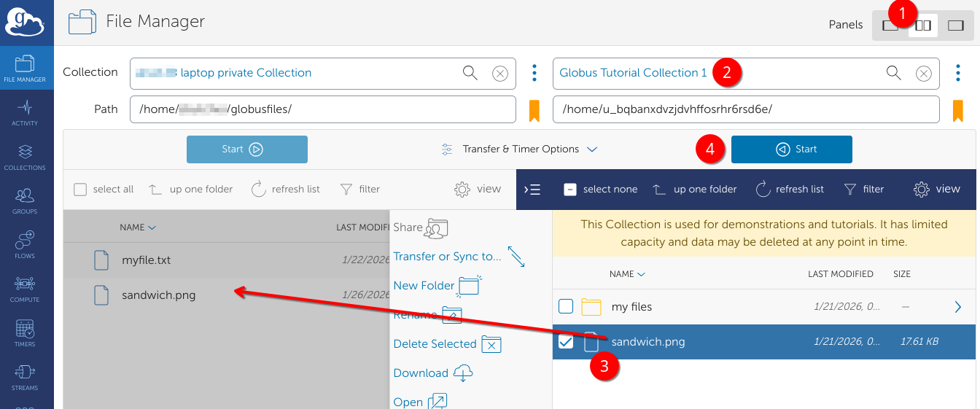Open Timers in the left sidebar
Image resolution: width=980 pixels, height=409 pixels.
click(25, 333)
